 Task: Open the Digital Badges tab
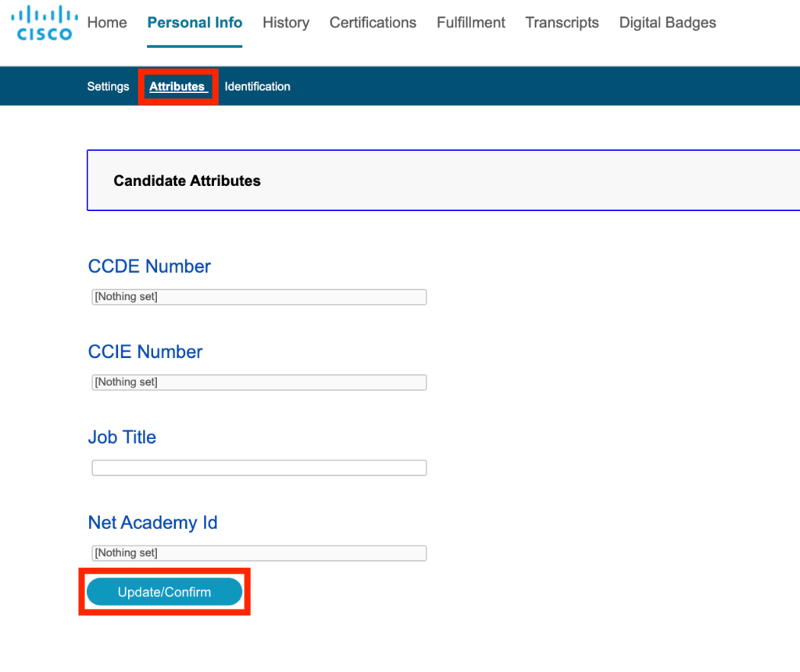click(x=667, y=23)
